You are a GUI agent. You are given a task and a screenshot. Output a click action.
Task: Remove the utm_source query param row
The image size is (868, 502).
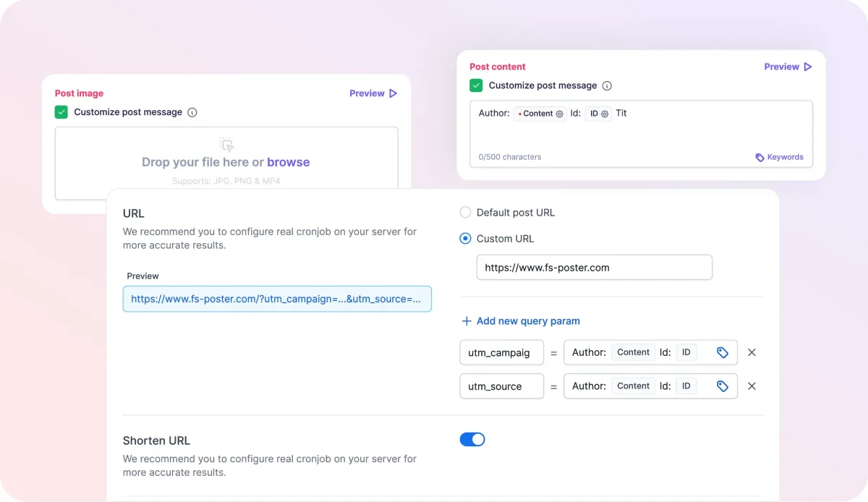752,386
